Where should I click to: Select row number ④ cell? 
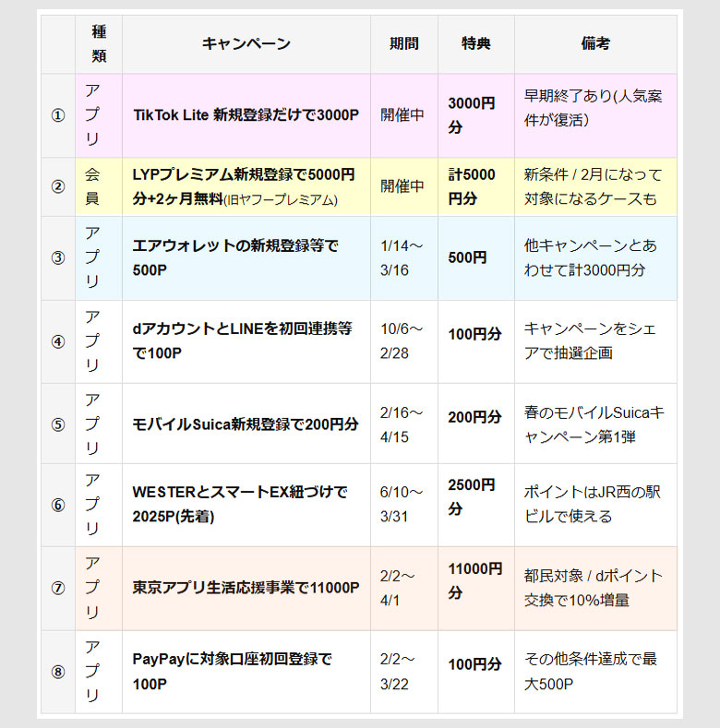[58, 341]
